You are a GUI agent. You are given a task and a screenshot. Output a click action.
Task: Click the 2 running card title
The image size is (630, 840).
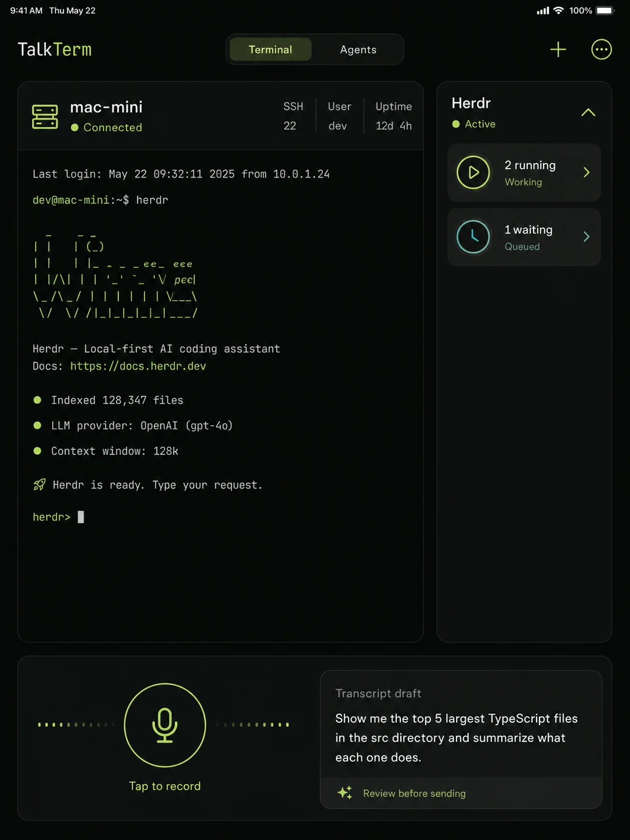[x=530, y=165]
